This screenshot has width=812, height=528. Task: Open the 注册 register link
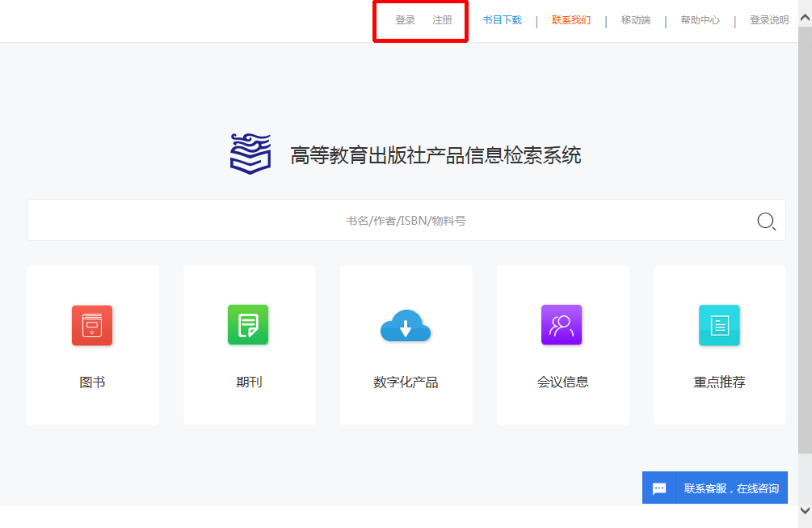(x=442, y=20)
